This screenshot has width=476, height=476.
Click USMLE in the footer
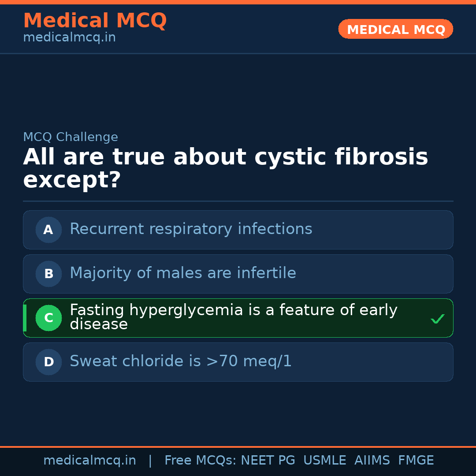[x=324, y=461]
